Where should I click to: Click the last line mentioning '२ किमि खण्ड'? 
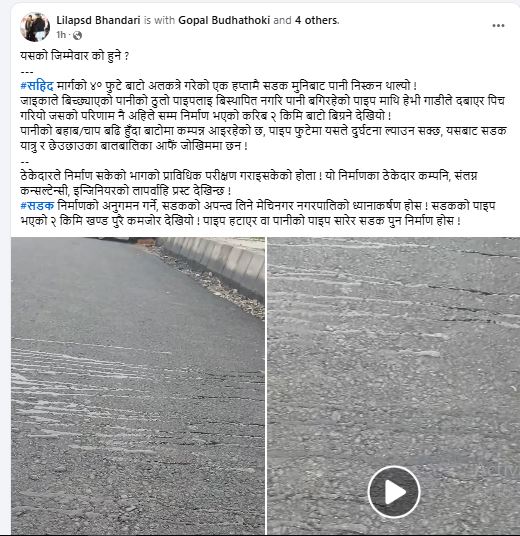pos(240,221)
